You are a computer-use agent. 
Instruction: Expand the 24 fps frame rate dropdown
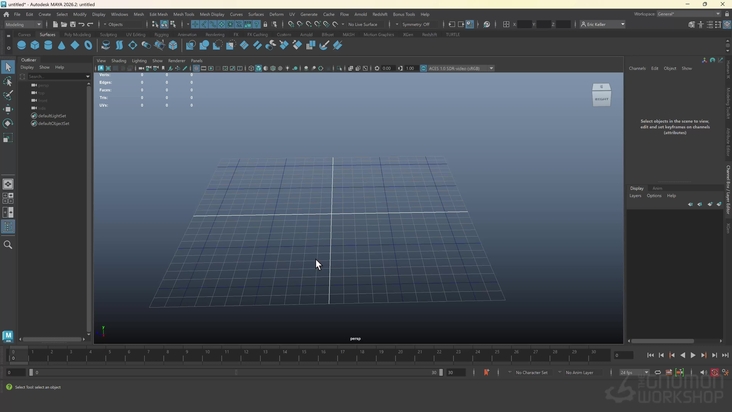tap(634, 372)
